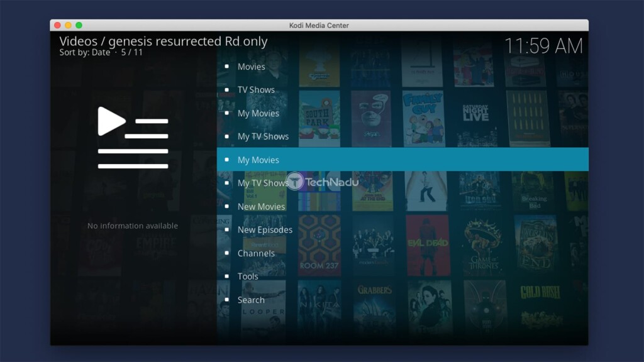Click the Kodi Media Center window title

click(319, 25)
